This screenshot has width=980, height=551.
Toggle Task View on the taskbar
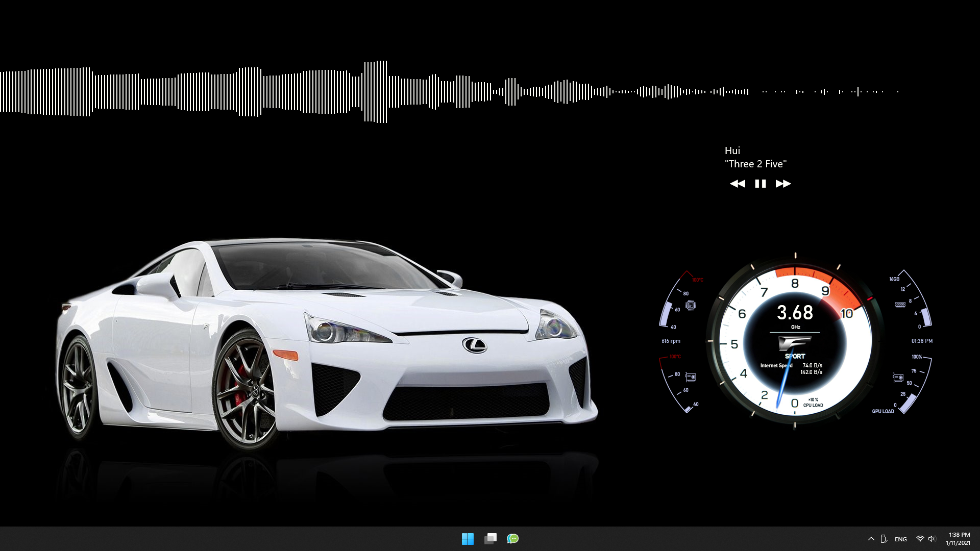pos(491,539)
